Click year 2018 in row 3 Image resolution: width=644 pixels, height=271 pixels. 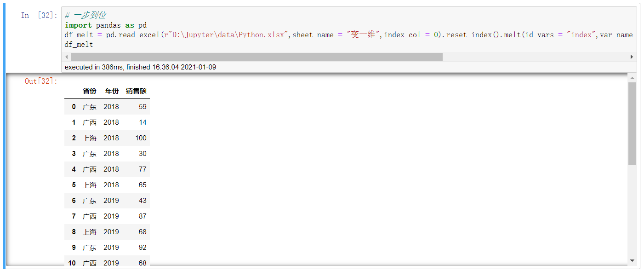111,154
